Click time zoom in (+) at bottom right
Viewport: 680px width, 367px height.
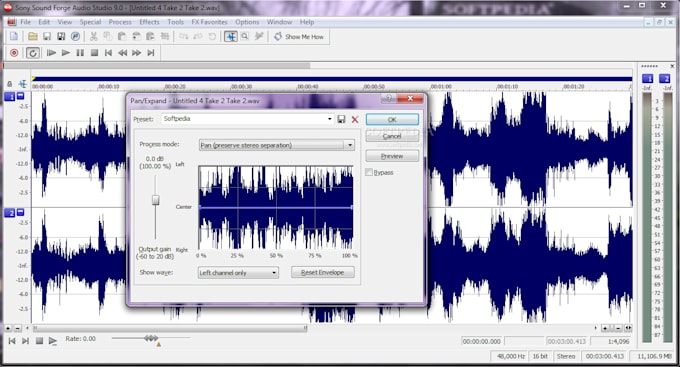coord(605,328)
